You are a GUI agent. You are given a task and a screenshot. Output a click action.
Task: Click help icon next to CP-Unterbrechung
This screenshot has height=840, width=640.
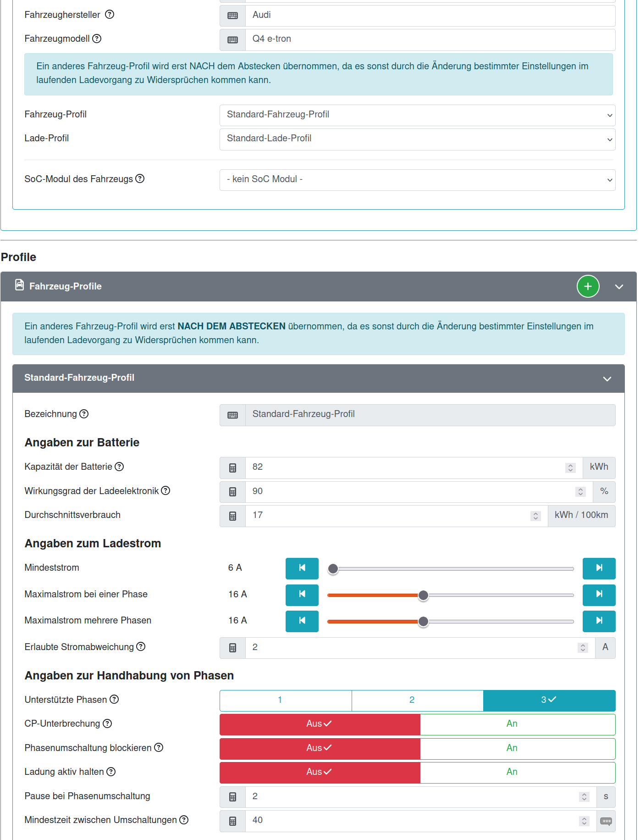[107, 723]
